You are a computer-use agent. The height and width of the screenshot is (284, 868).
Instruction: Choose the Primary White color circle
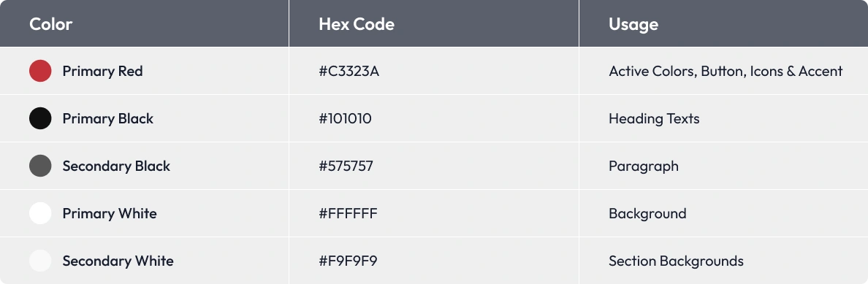(x=40, y=213)
